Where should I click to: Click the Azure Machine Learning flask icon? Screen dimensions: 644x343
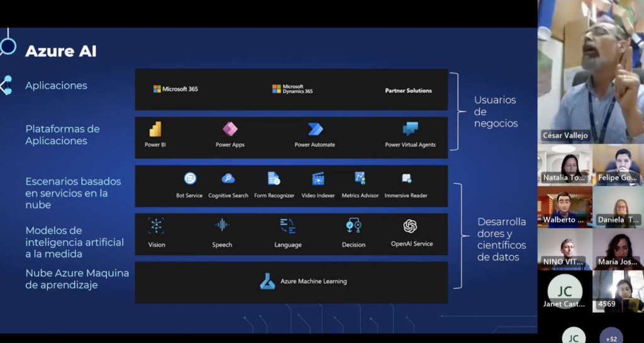[267, 281]
